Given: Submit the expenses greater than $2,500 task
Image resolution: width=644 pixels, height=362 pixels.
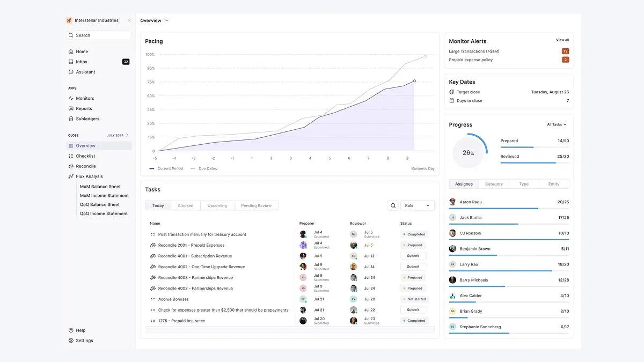Looking at the screenshot, I should click(413, 310).
